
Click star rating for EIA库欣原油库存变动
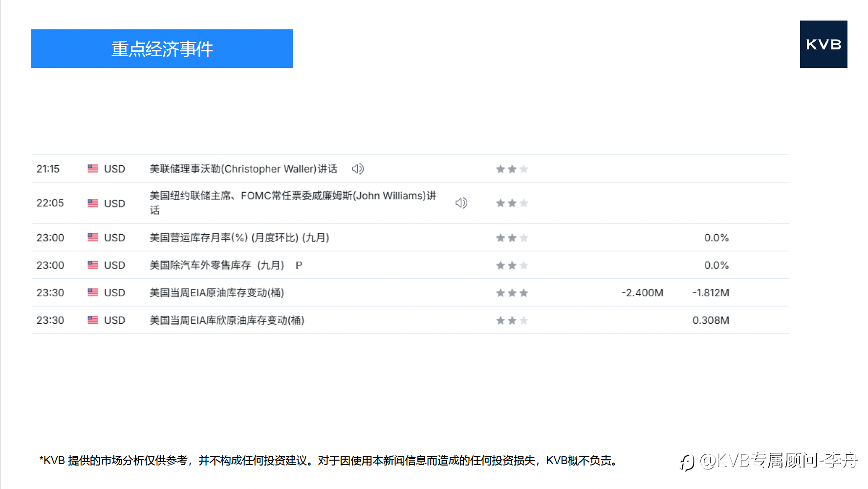point(512,320)
